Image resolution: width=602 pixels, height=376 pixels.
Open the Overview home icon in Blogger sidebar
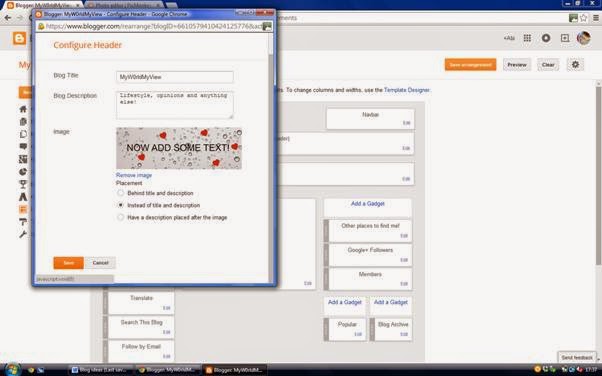(23, 109)
